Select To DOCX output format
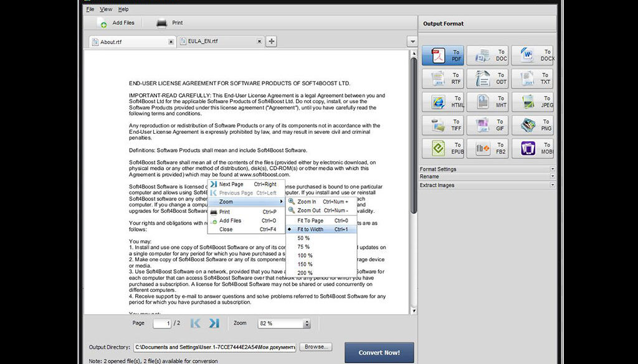 [x=532, y=55]
